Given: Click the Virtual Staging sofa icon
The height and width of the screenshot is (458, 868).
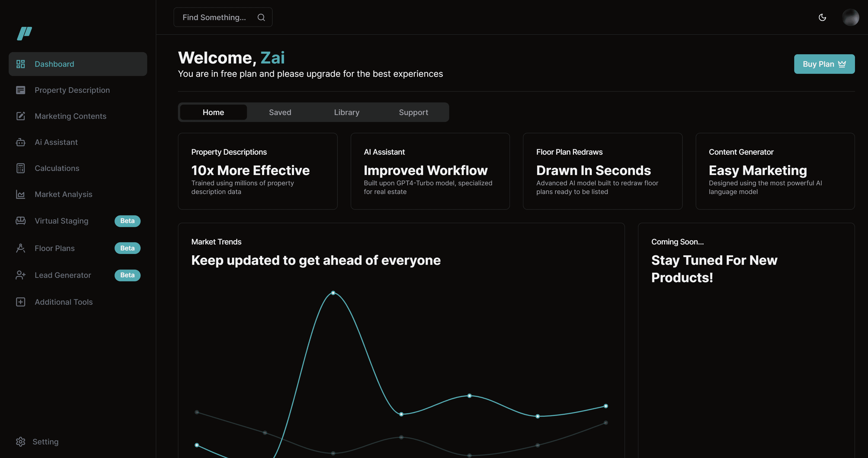Looking at the screenshot, I should [x=21, y=221].
